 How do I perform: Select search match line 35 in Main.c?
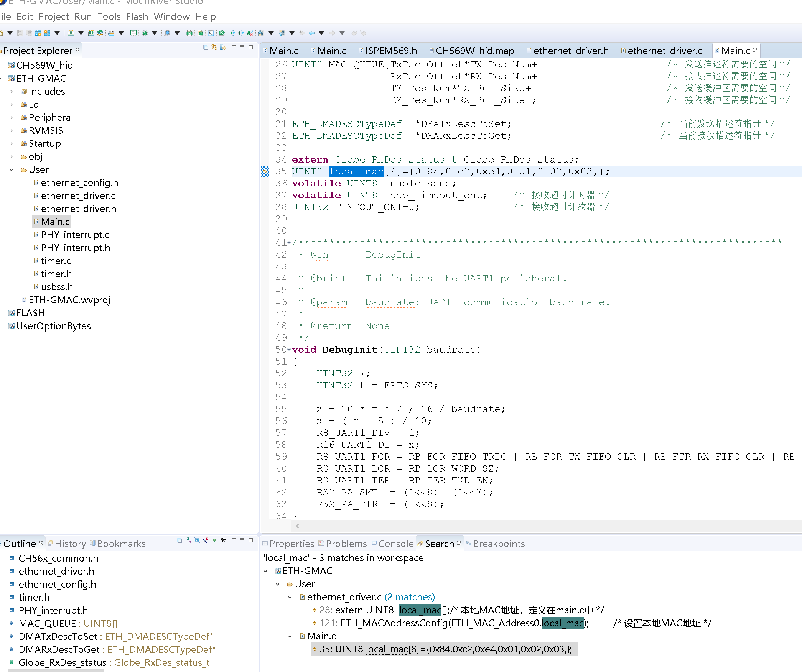(x=444, y=649)
